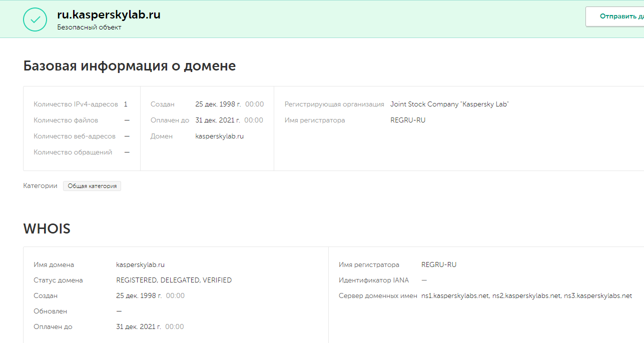This screenshot has height=343, width=644.
Task: Click the Количество веб-адресов label
Action: (75, 136)
